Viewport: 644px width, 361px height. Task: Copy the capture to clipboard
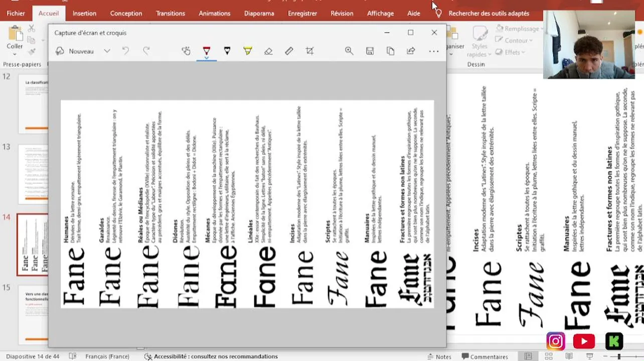pos(390,51)
